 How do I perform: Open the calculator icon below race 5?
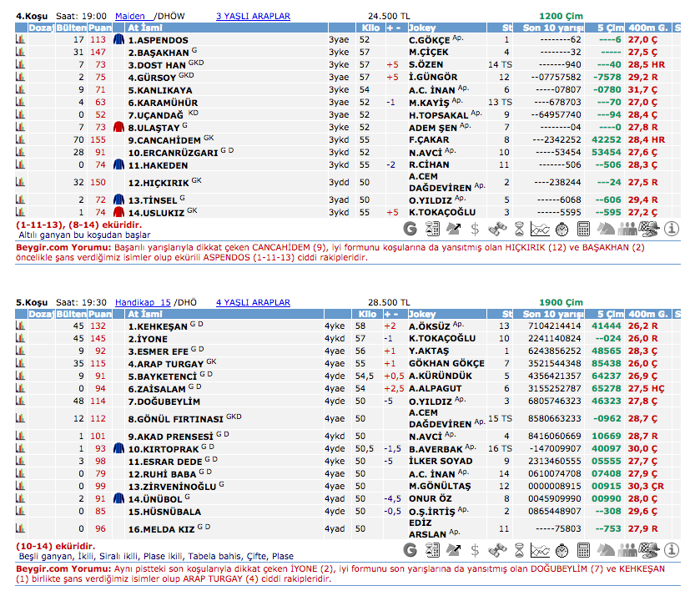pos(583,549)
